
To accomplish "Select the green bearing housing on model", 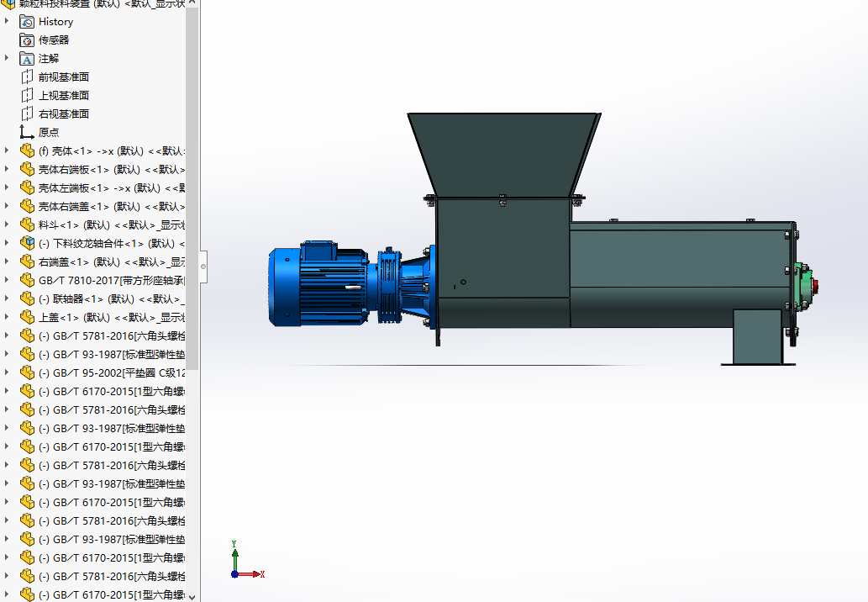I will click(802, 287).
